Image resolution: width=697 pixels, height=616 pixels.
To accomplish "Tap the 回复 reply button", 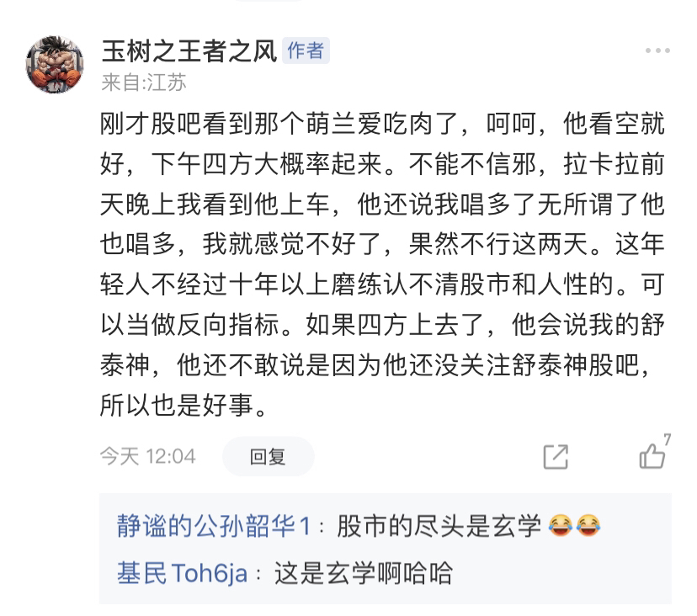I will 268,456.
